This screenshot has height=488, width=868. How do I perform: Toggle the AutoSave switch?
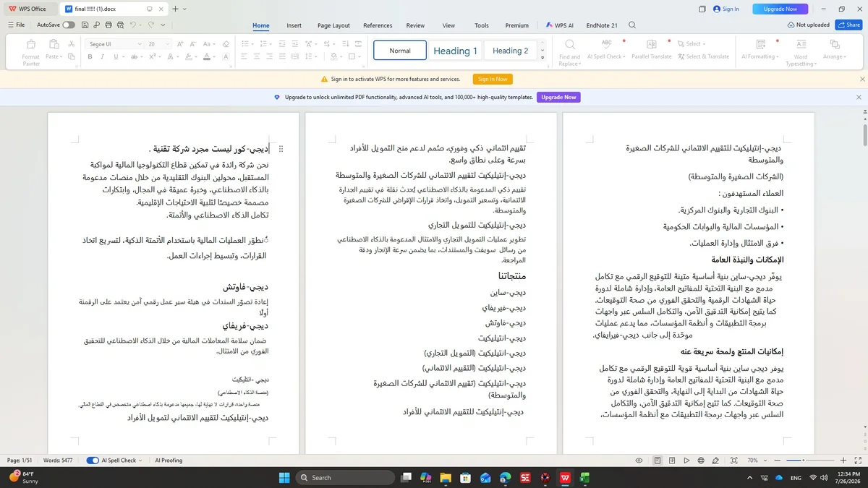pyautogui.click(x=69, y=25)
